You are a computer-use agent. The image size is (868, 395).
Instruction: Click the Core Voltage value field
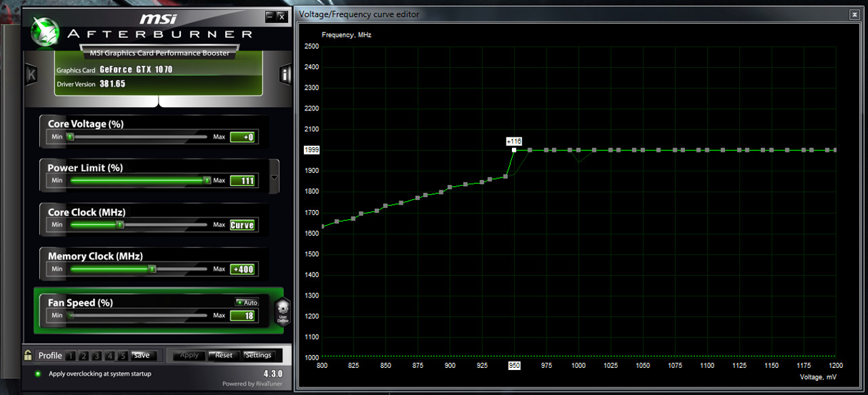242,137
